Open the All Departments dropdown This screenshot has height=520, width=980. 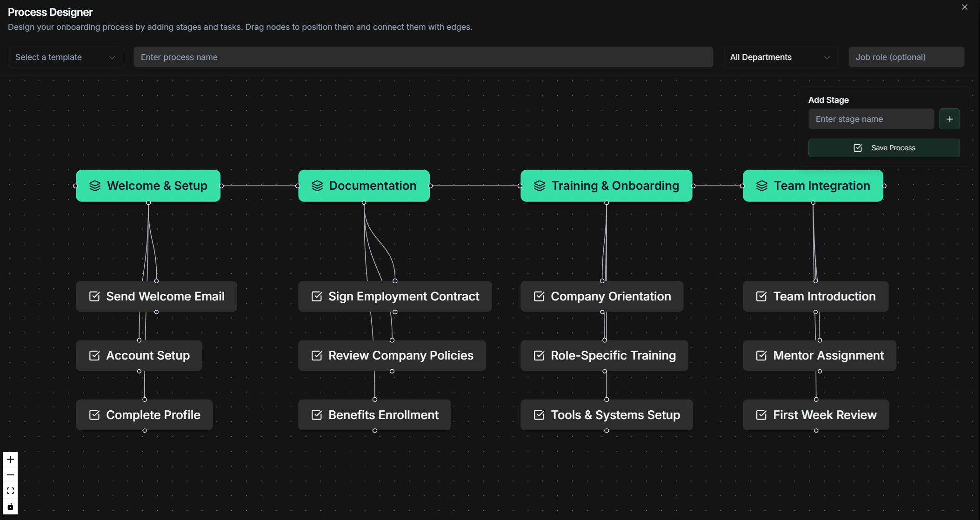780,57
